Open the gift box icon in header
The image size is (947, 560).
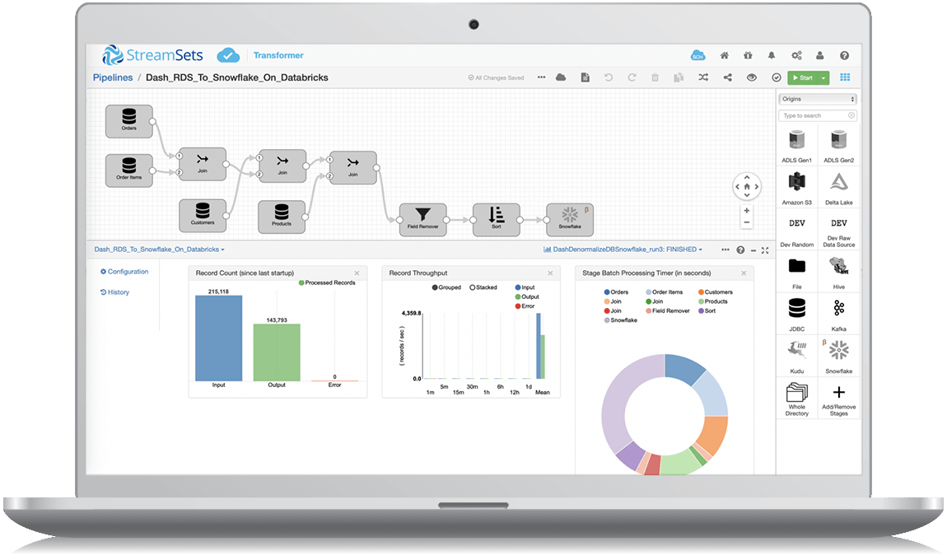pos(748,55)
